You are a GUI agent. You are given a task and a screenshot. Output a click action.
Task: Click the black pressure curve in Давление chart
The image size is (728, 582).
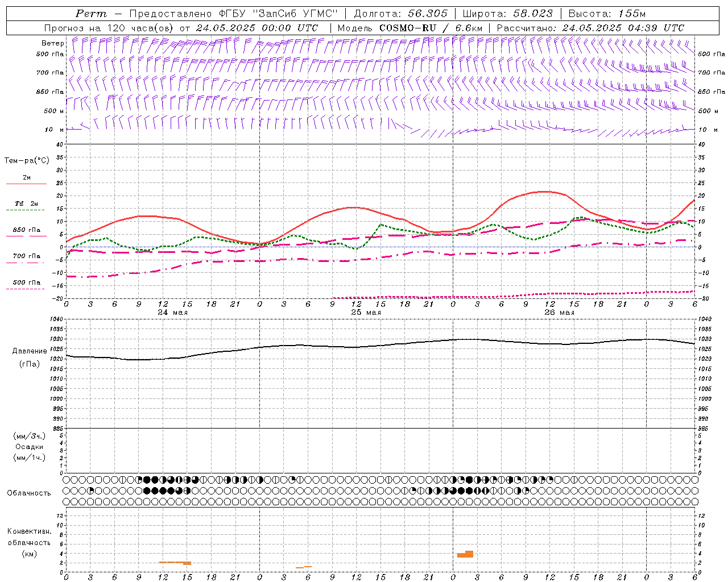click(x=380, y=346)
